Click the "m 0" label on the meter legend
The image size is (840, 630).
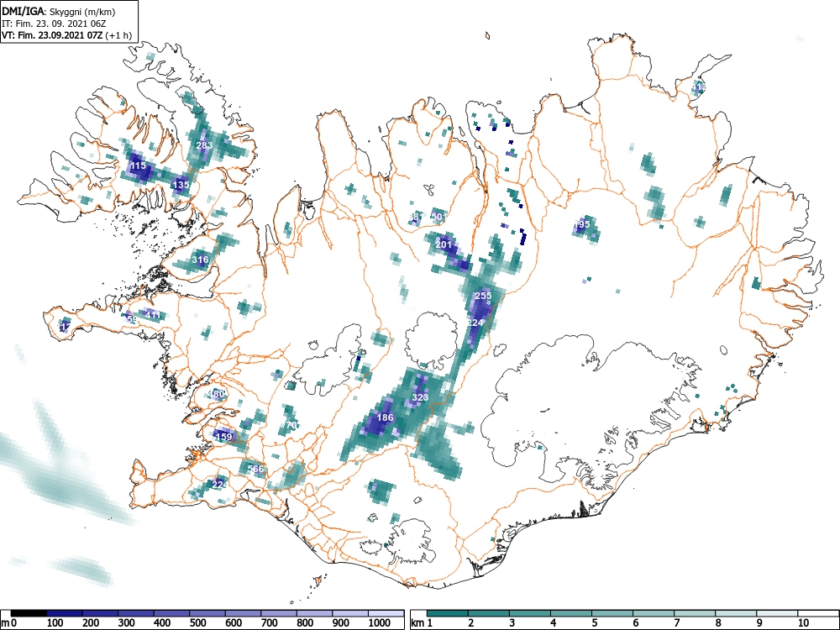[x=9, y=623]
